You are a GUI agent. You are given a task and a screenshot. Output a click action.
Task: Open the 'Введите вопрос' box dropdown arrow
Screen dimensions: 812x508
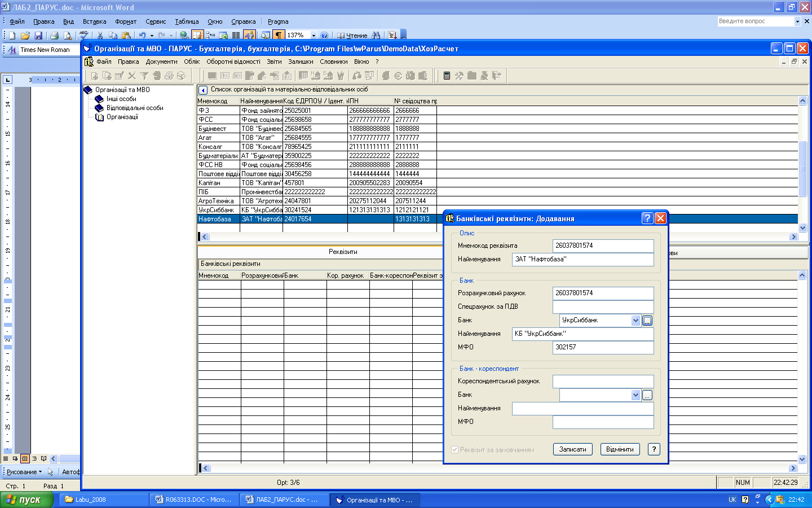pos(797,21)
